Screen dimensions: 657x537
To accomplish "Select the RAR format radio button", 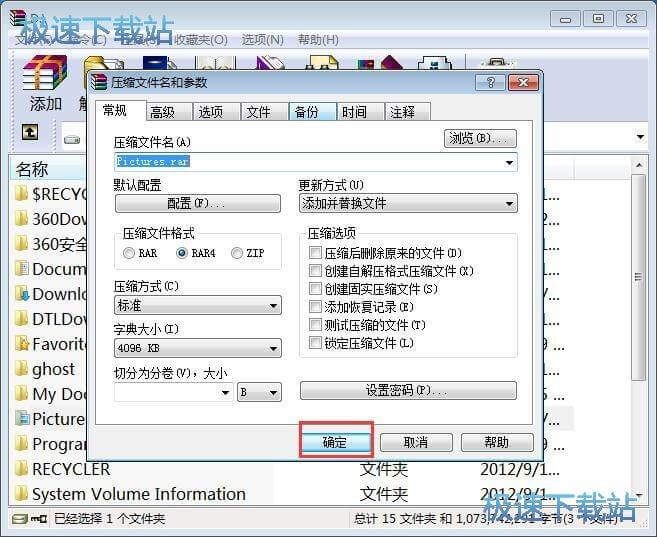I will click(129, 254).
